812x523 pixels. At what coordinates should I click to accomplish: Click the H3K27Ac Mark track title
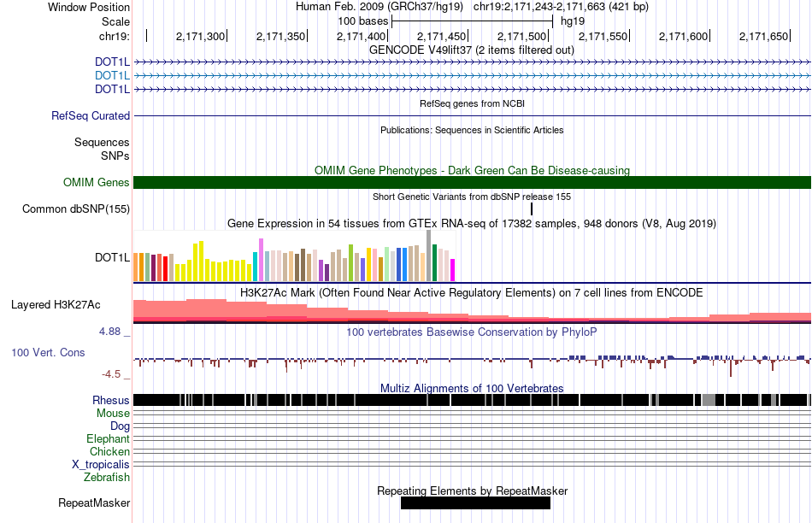coord(471,292)
